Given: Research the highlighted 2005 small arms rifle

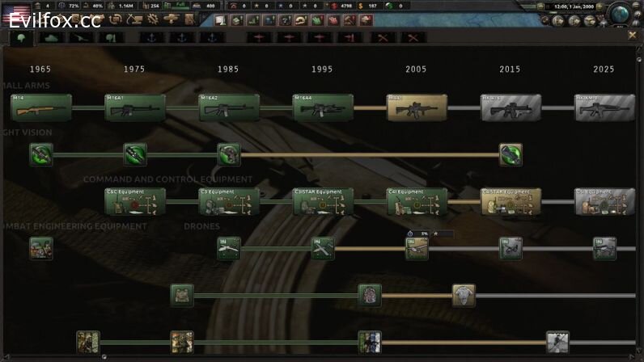Looking at the screenshot, I should click(417, 107).
